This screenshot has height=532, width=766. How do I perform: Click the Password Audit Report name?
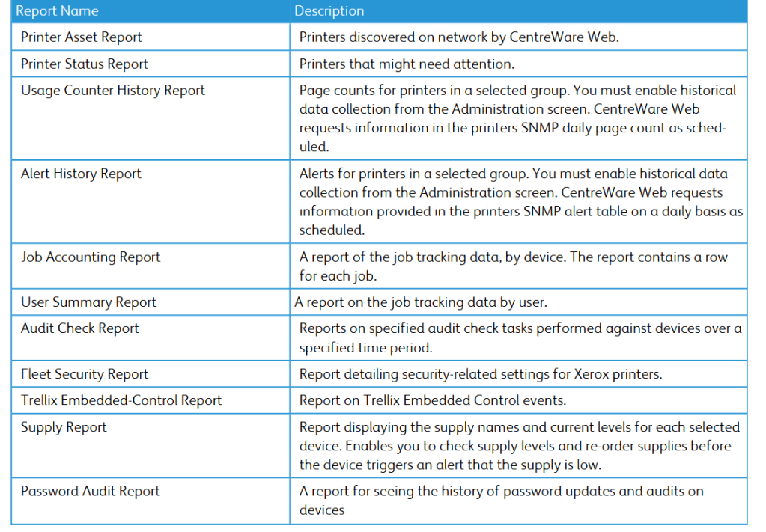(x=91, y=492)
